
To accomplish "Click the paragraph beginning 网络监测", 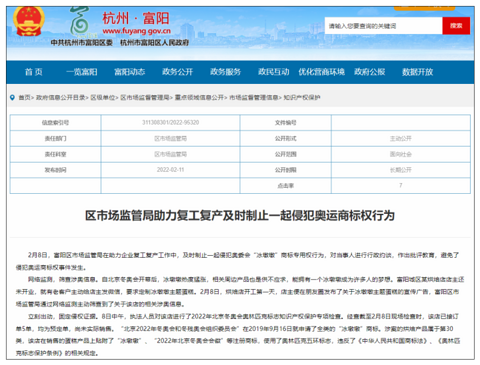I will 240,292.
